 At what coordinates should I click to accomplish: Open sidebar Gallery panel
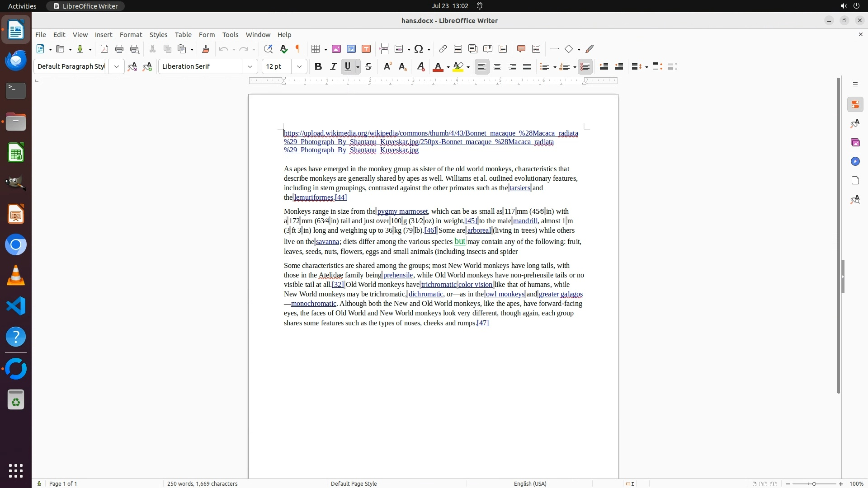(x=855, y=143)
